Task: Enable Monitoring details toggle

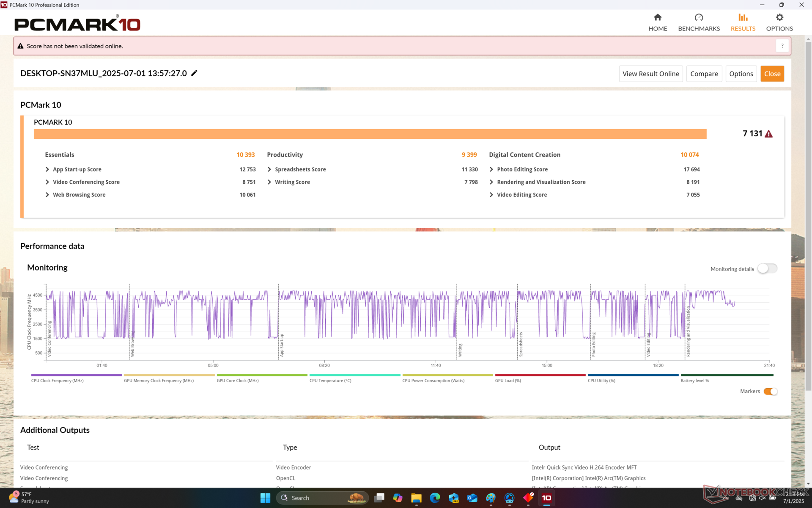Action: point(767,269)
